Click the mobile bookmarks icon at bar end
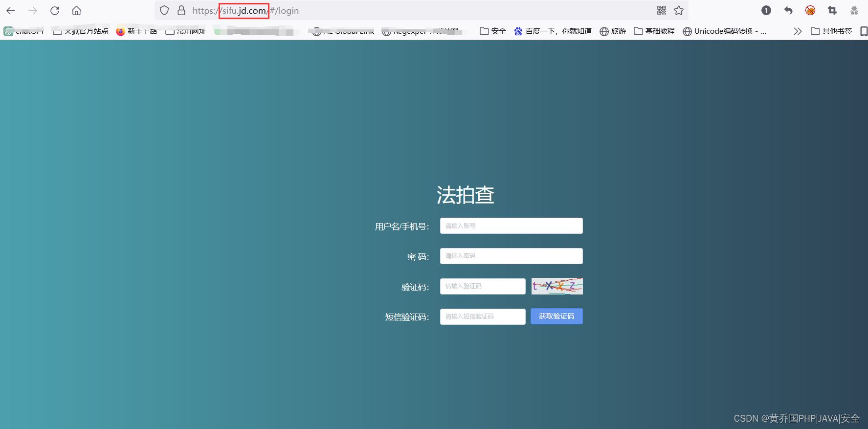The image size is (868, 429). tap(864, 31)
